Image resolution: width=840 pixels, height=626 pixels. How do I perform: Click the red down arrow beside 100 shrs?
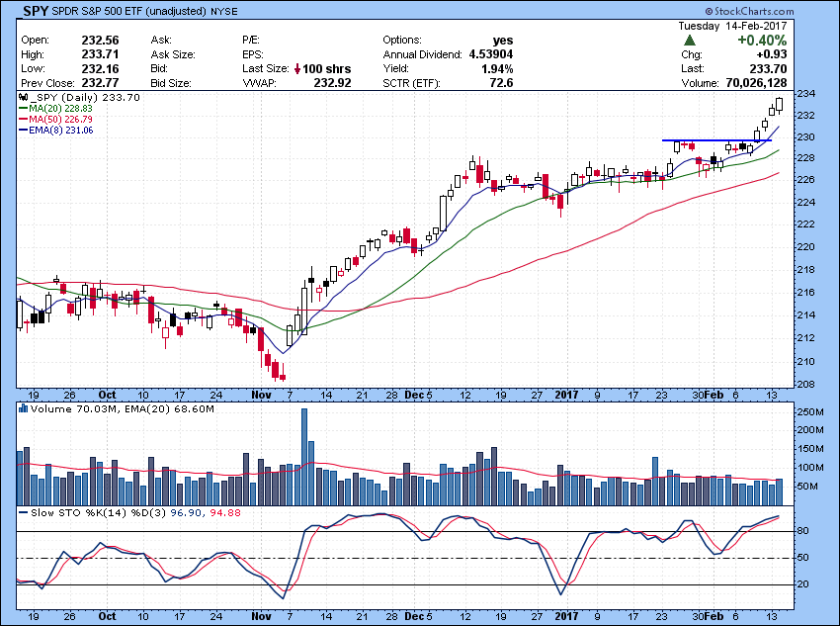coord(297,69)
